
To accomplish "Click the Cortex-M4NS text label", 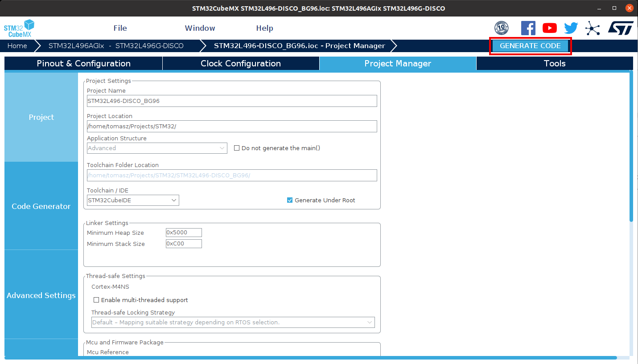I will pyautogui.click(x=110, y=287).
